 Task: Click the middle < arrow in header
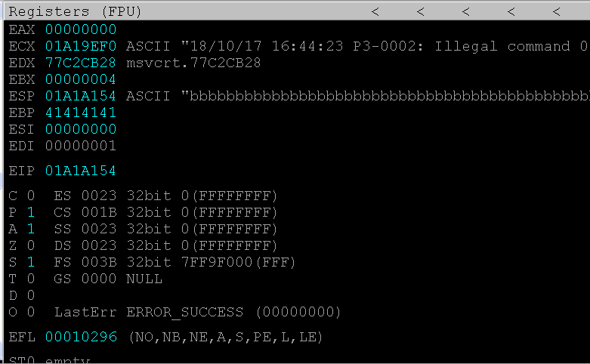(x=465, y=12)
